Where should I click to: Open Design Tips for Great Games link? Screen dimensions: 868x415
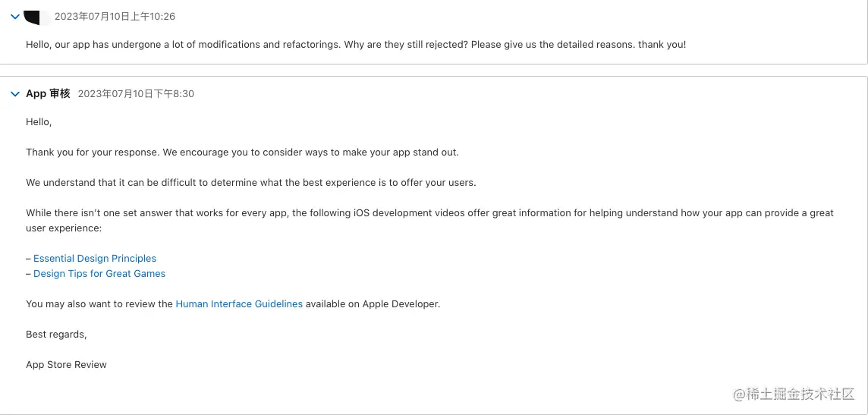99,273
